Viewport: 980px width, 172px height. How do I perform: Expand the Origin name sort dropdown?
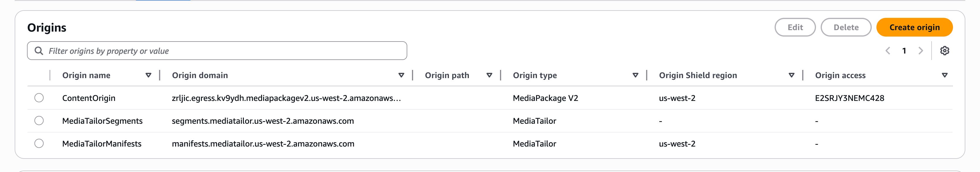148,75
